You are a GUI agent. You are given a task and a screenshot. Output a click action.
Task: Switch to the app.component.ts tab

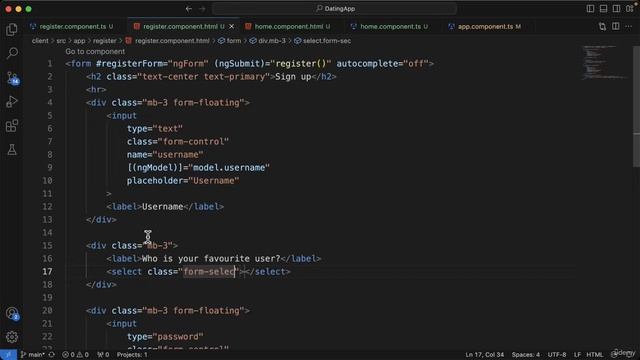click(485, 27)
